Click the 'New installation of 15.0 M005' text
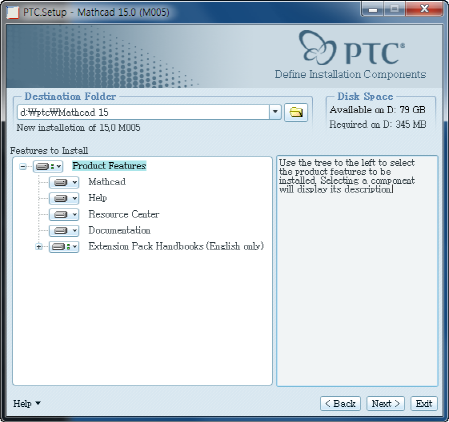 point(78,128)
